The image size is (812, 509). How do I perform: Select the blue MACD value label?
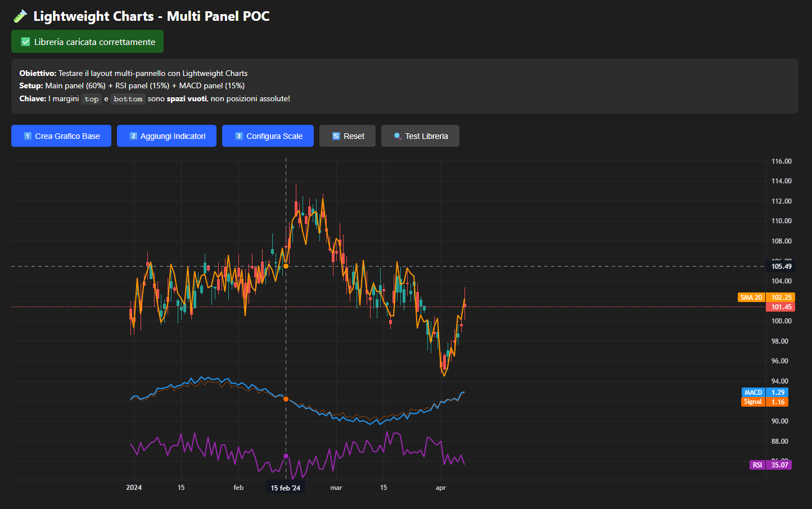753,393
